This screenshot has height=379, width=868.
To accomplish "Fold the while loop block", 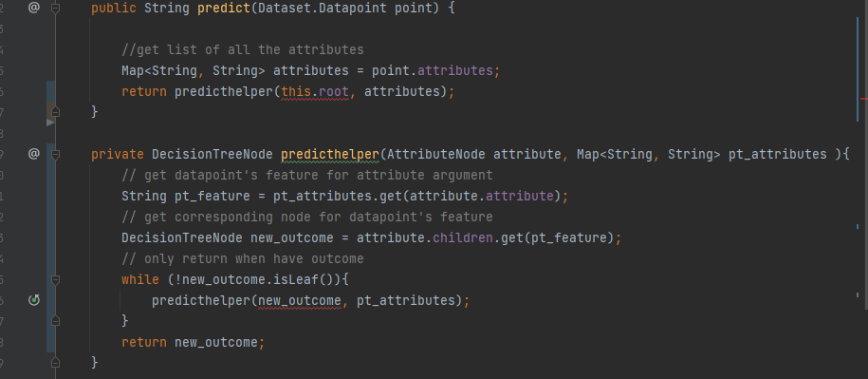I will point(55,280).
